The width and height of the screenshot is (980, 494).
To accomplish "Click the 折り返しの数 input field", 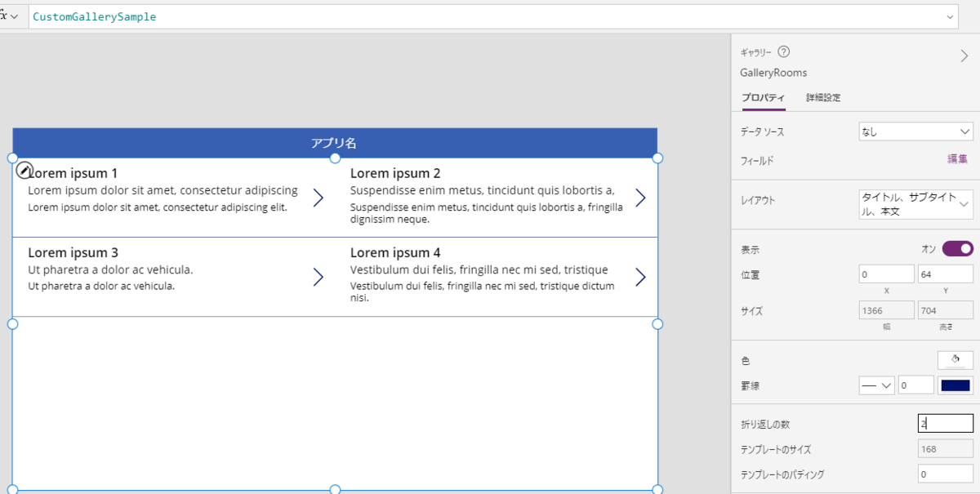I will click(946, 424).
